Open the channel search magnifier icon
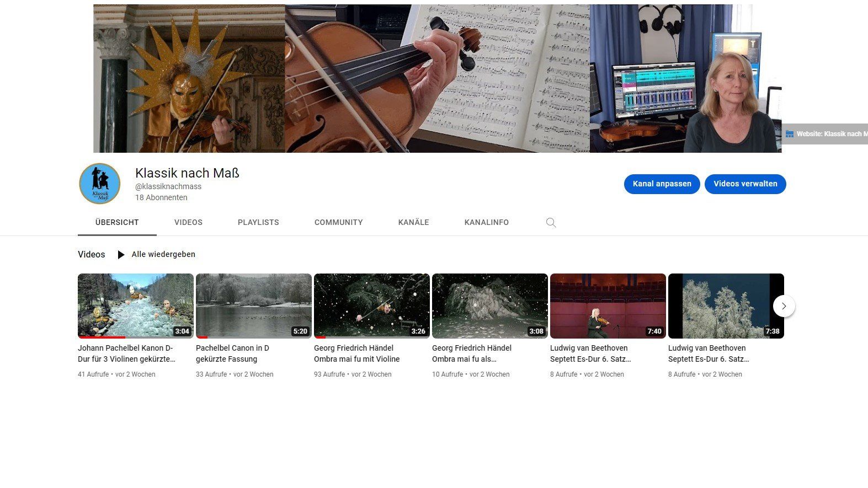Screen dimensions: 868x488 coord(551,223)
